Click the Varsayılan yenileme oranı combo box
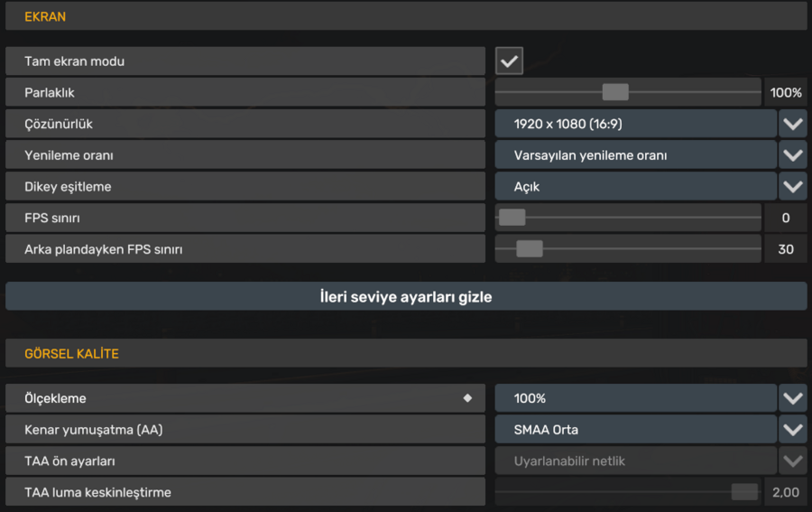The width and height of the screenshot is (812, 512). [635, 155]
